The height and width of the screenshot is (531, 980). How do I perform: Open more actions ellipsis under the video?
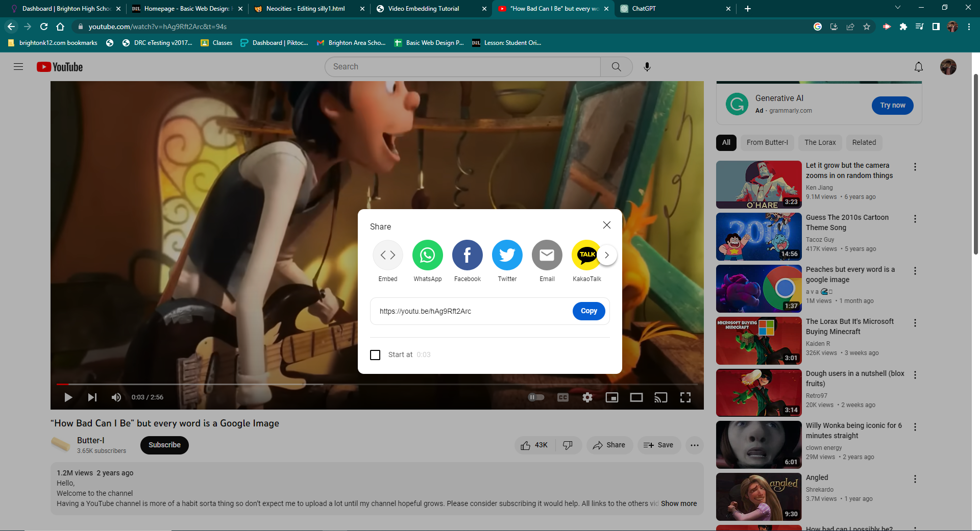coord(695,445)
